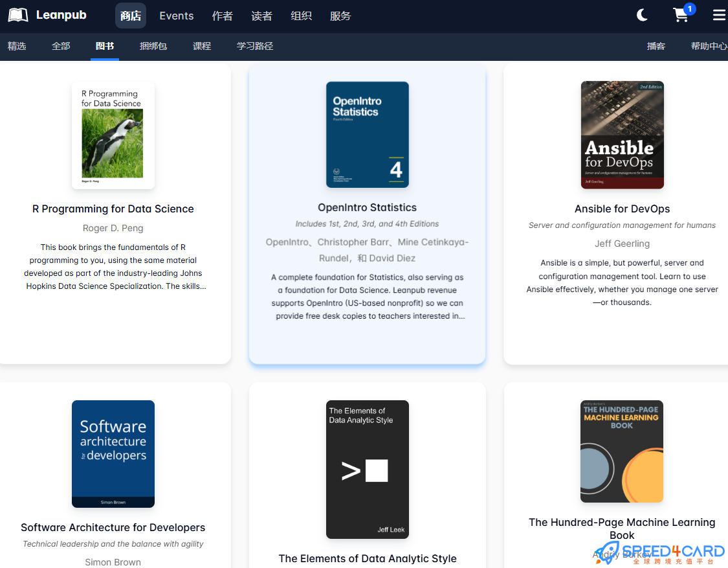728x568 pixels.
Task: Click The Hundred-Page Machine Learning Book title
Action: (x=622, y=528)
